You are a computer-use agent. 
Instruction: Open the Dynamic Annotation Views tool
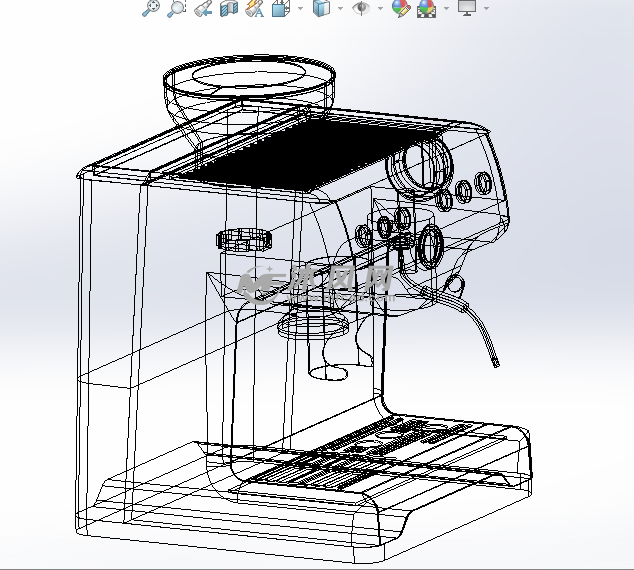click(255, 8)
